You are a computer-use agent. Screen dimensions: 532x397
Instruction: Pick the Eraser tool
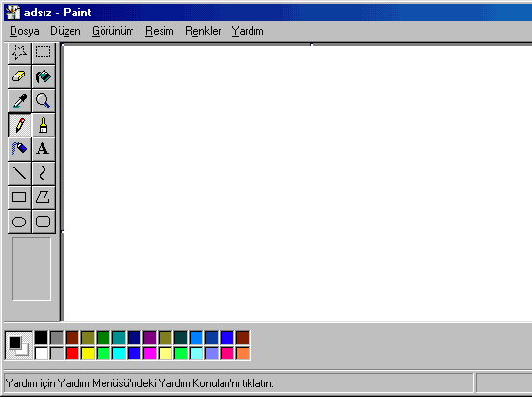point(19,76)
